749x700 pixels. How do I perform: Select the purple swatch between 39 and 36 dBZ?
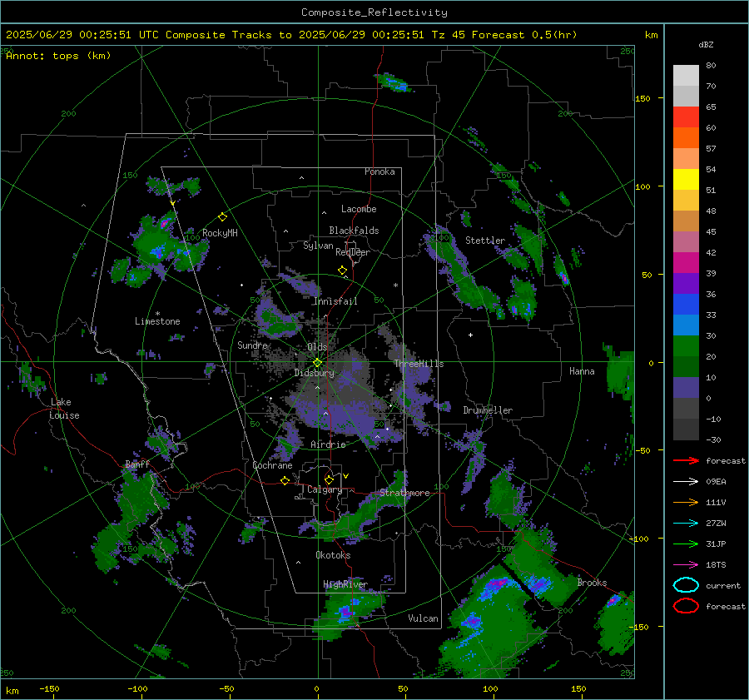pos(686,284)
